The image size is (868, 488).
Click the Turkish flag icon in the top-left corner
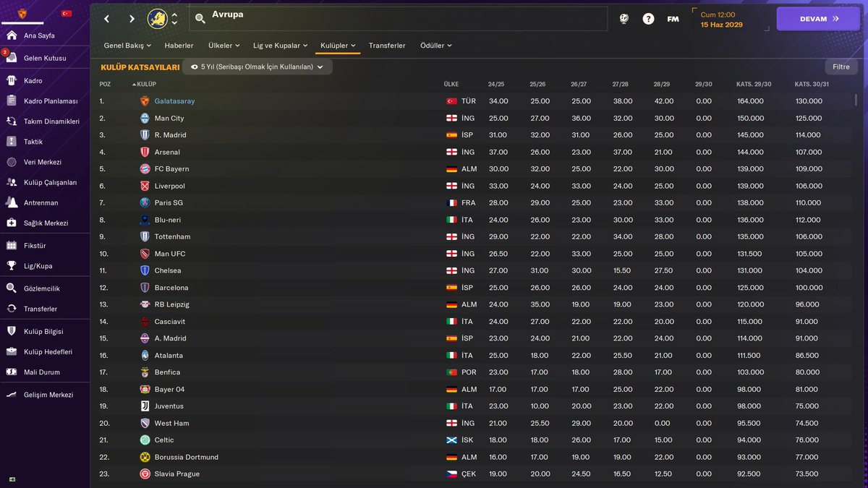point(67,13)
